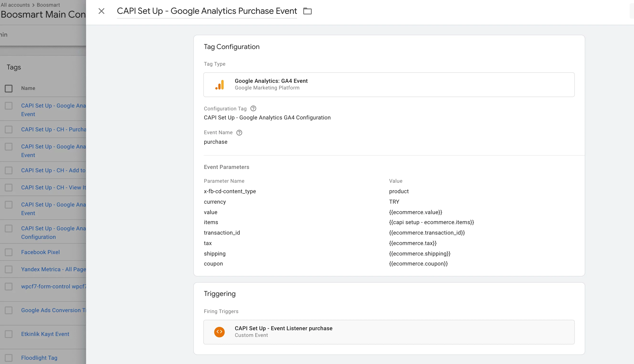Viewport: 634px width, 364px height.
Task: Click the {{ecommerce.coupon}} variable
Action: click(x=418, y=264)
